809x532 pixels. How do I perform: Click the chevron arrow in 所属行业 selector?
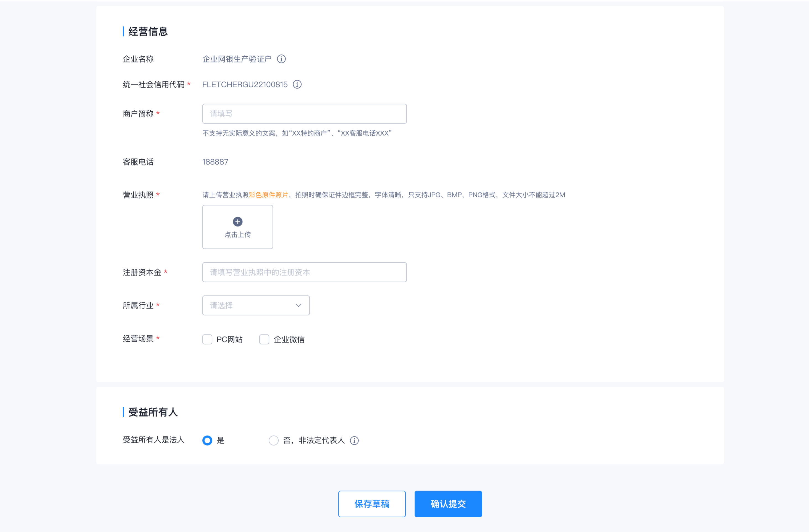[x=299, y=305]
